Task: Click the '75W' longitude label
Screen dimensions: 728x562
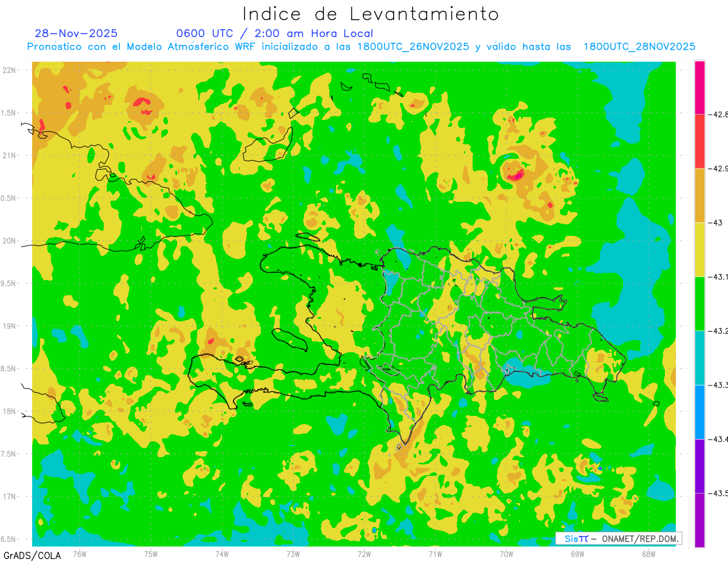Action: click(x=150, y=554)
